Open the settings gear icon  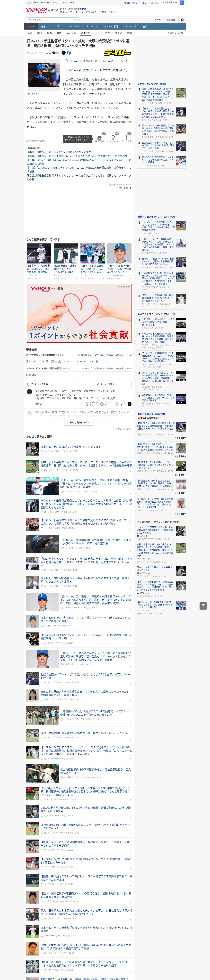pos(182,20)
